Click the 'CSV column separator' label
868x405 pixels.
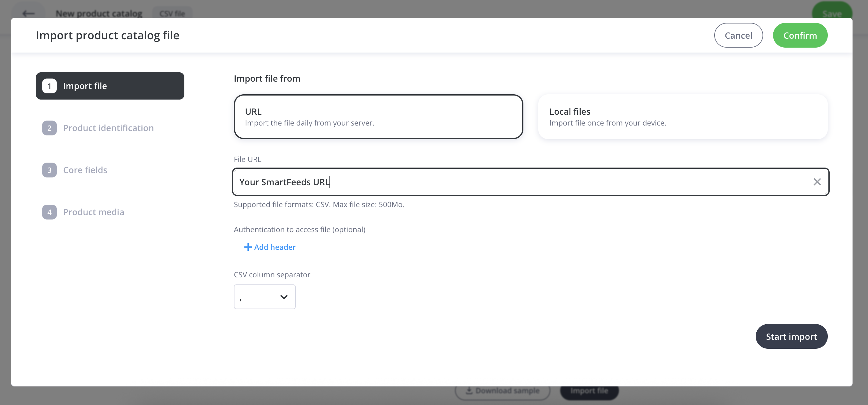coord(272,275)
